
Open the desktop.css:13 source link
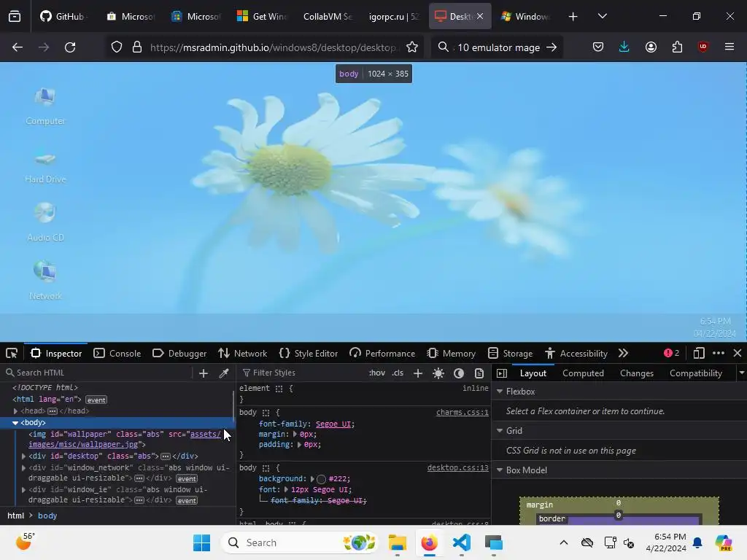point(458,467)
